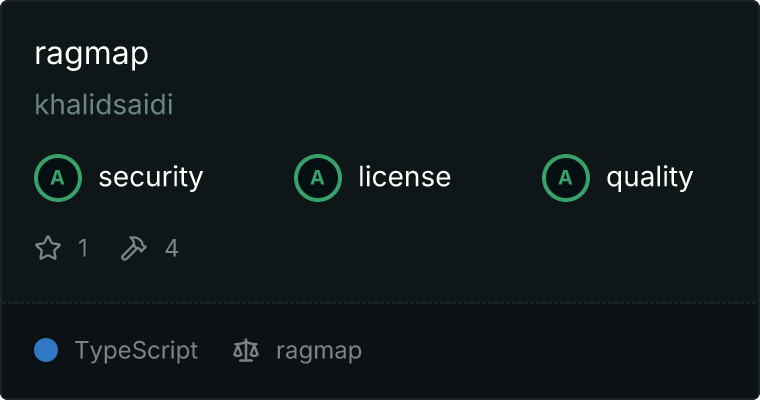760x400 pixels.
Task: Click the letter A inside the security circle
Action: point(58,178)
